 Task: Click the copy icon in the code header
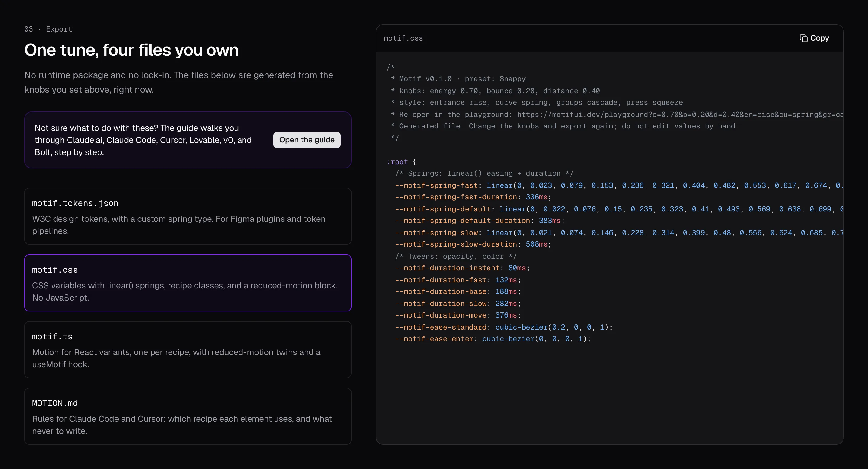click(x=803, y=38)
